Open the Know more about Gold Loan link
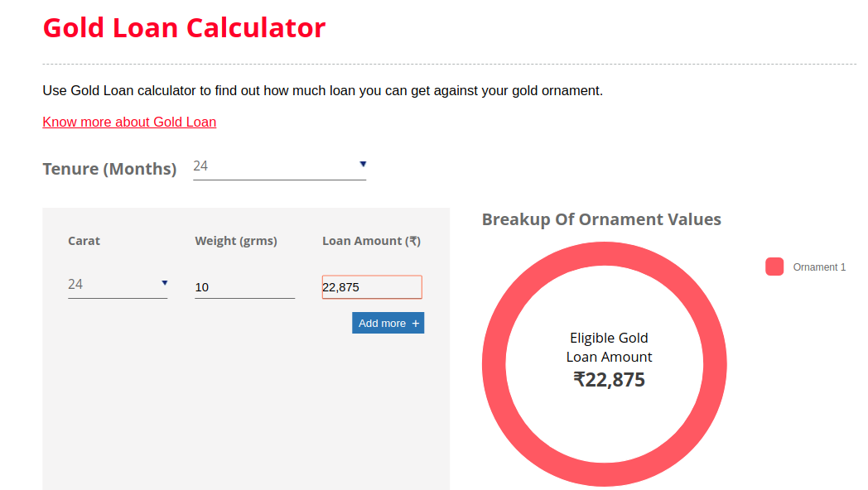The image size is (868, 490). (129, 122)
